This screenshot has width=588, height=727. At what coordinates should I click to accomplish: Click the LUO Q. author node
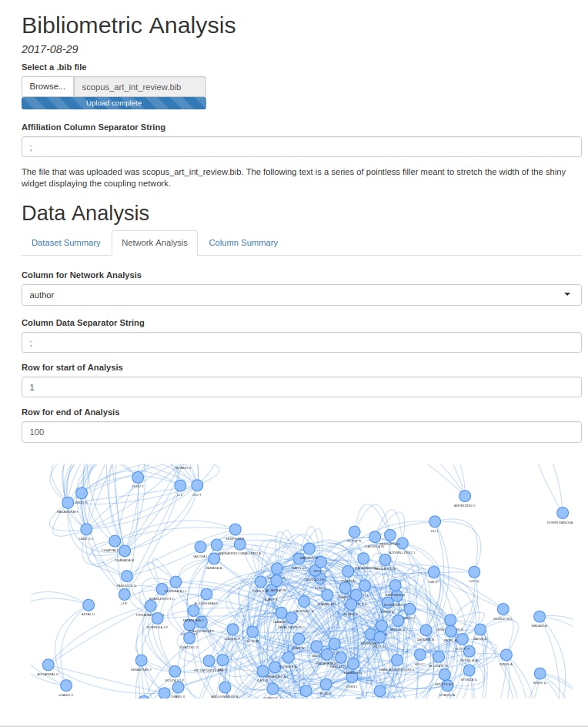click(474, 572)
